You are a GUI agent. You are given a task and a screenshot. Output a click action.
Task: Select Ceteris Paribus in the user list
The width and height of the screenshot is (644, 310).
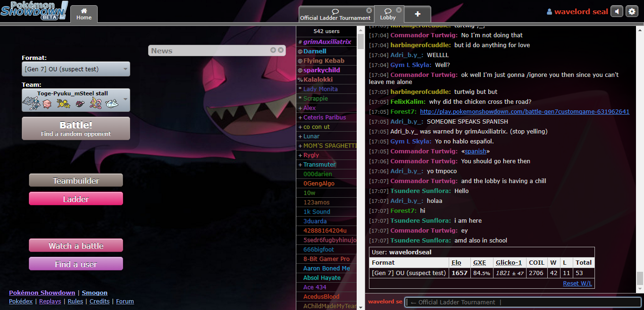click(x=326, y=117)
